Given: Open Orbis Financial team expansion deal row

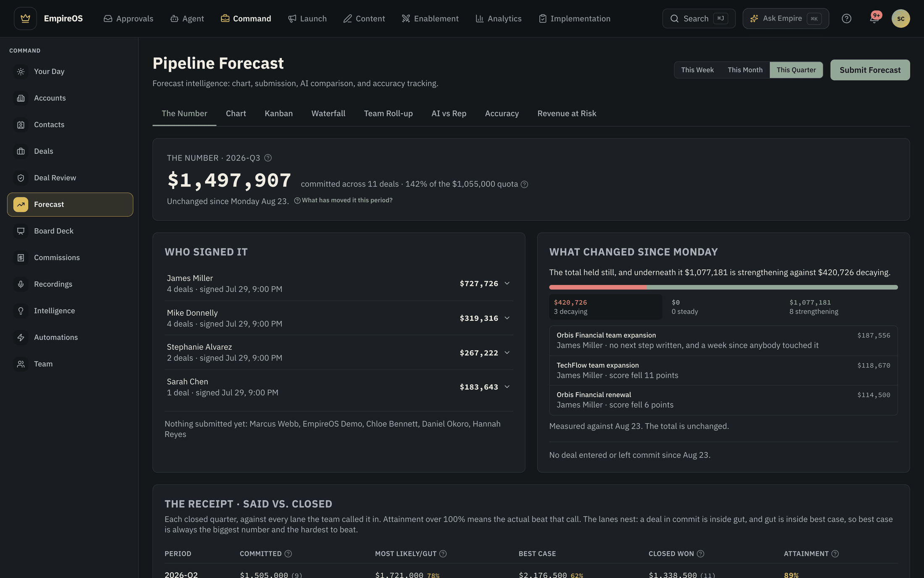Looking at the screenshot, I should pos(723,340).
